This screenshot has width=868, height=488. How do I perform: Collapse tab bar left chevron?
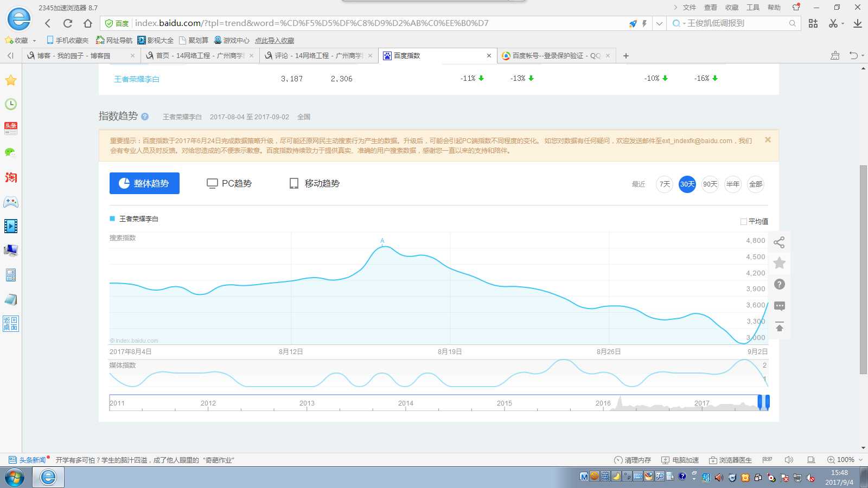tap(10, 55)
